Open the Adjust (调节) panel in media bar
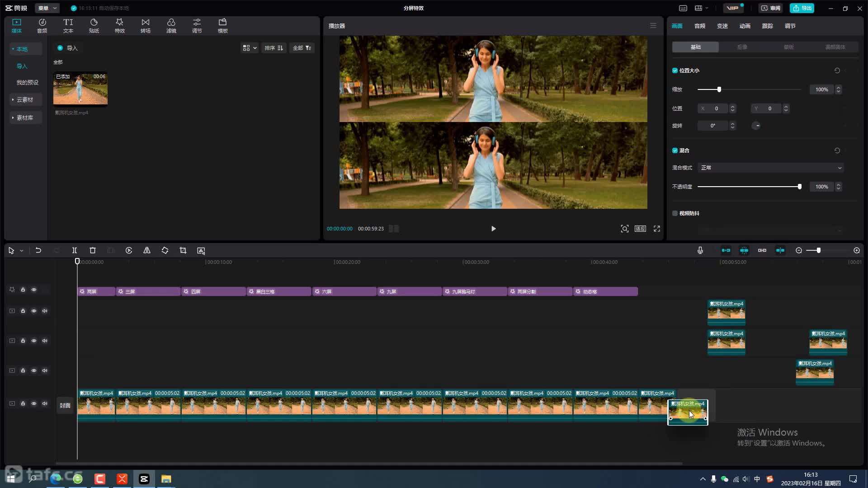 (x=197, y=26)
